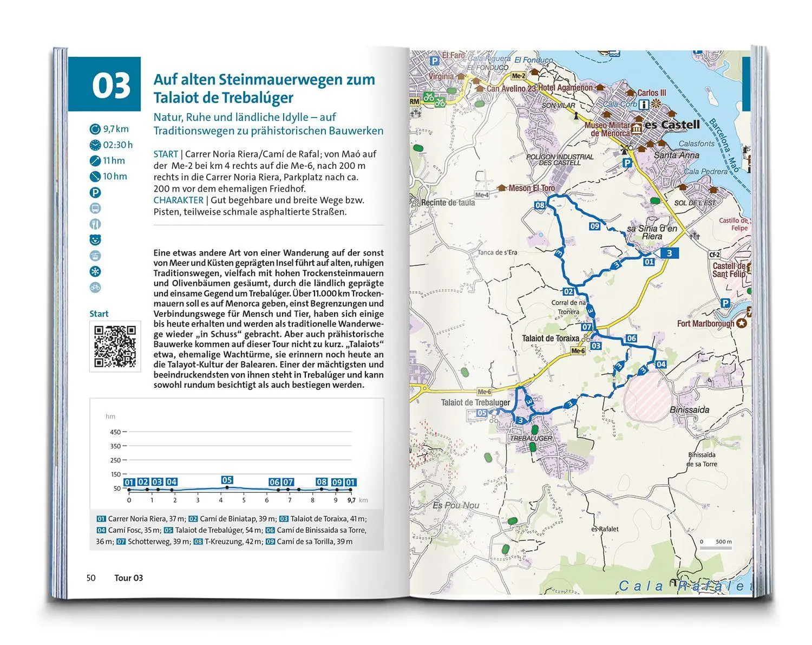Click the "Es Pou Nou" map label
Image resolution: width=812 pixels, height=645 pixels.
coord(456,505)
